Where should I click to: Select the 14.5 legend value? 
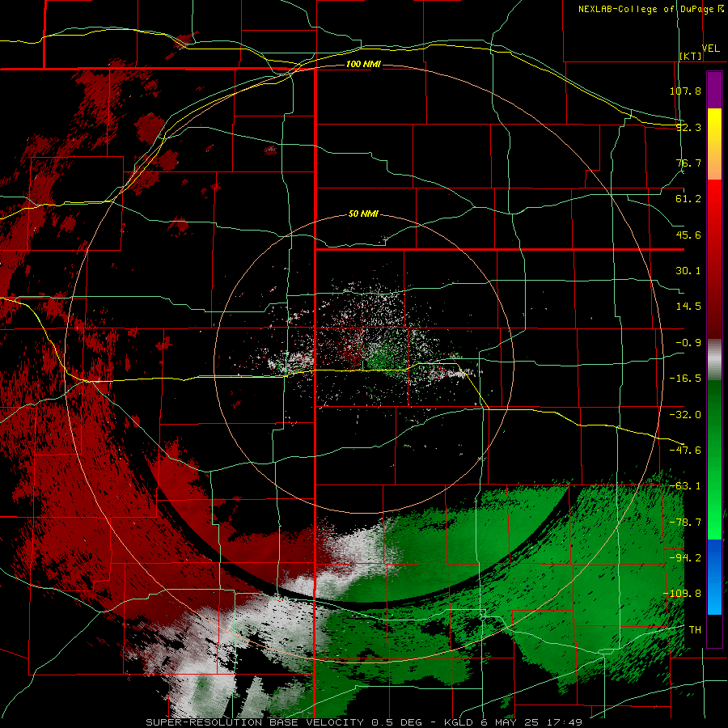[688, 307]
